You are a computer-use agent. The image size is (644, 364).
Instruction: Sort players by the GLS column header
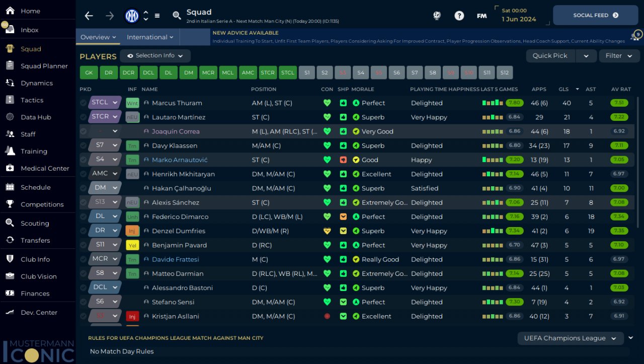click(562, 89)
